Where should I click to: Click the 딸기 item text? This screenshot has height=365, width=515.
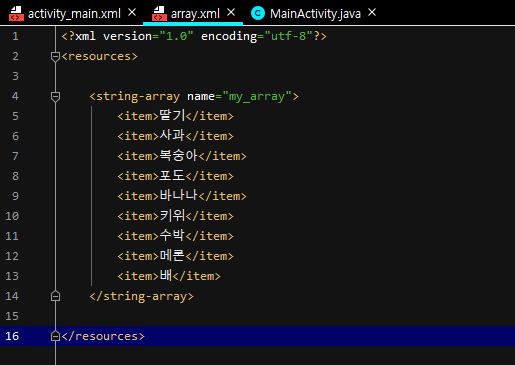(x=172, y=116)
